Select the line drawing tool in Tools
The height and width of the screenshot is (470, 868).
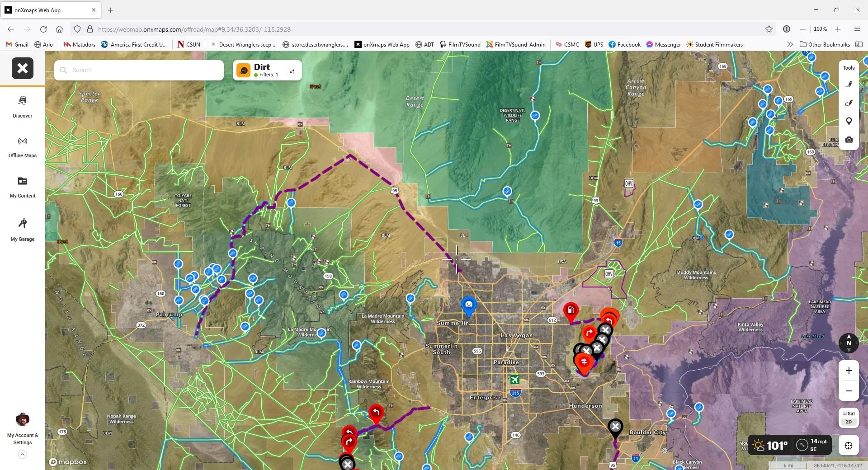849,84
